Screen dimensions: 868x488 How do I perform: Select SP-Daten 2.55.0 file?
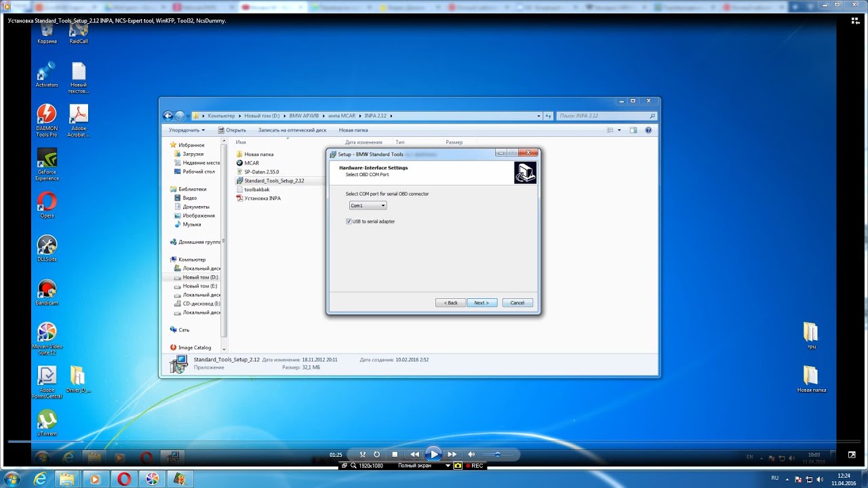coord(257,172)
